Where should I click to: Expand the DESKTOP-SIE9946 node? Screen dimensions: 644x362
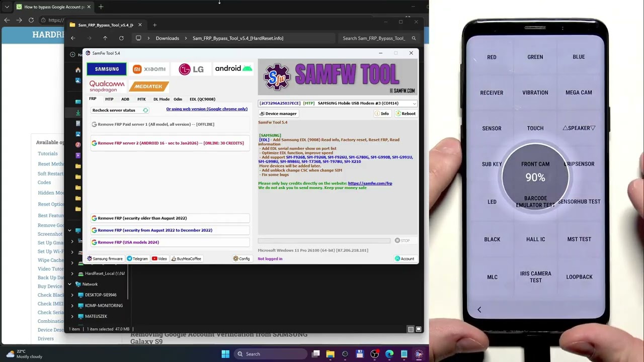click(x=72, y=295)
